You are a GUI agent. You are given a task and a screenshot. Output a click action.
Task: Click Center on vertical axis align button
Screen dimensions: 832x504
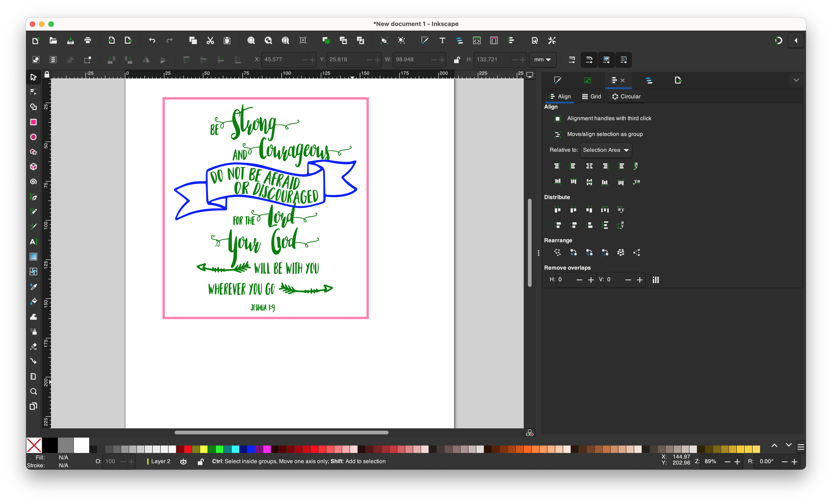[x=589, y=166]
